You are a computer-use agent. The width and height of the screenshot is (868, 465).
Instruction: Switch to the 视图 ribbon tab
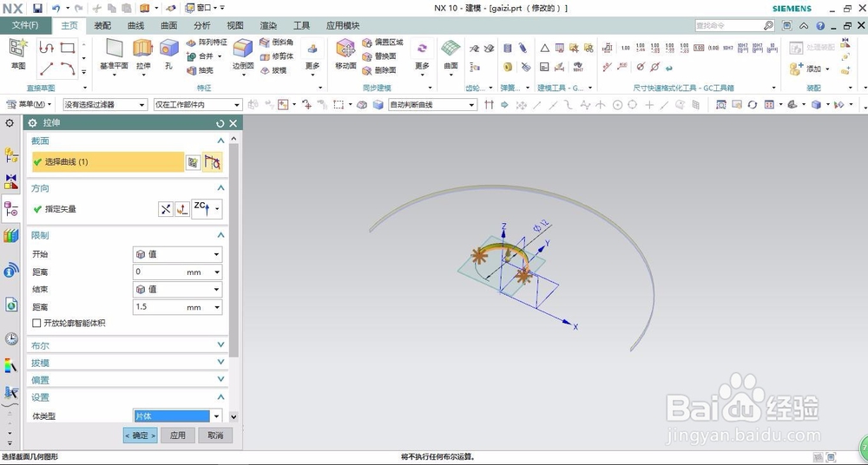[235, 25]
